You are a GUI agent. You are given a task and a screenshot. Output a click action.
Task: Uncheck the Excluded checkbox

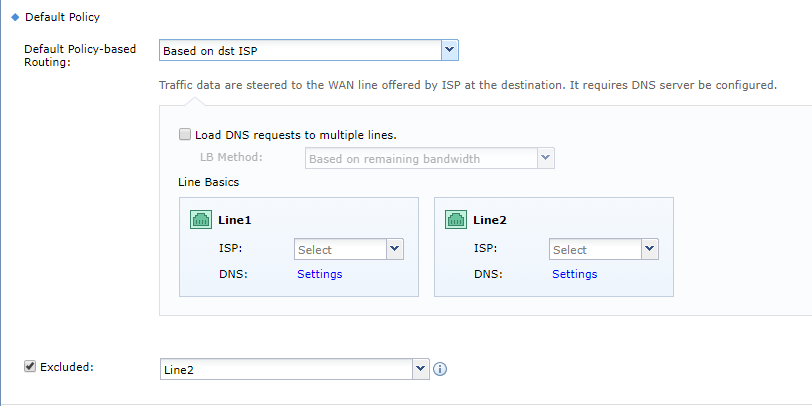pyautogui.click(x=29, y=367)
